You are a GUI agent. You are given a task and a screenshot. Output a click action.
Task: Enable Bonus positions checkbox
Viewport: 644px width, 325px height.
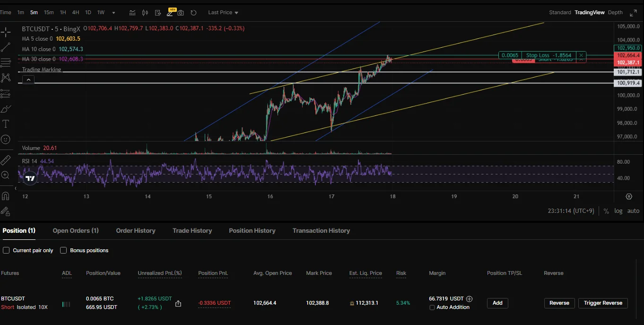(63, 250)
